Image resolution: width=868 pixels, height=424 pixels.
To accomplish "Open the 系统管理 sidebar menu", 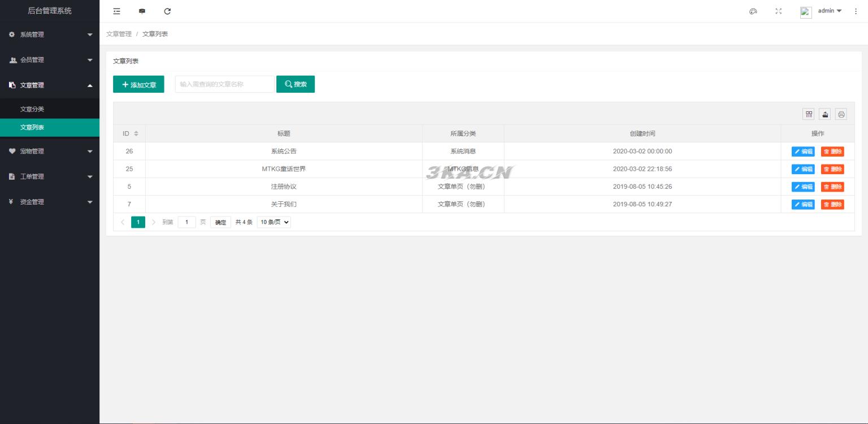I will (50, 34).
